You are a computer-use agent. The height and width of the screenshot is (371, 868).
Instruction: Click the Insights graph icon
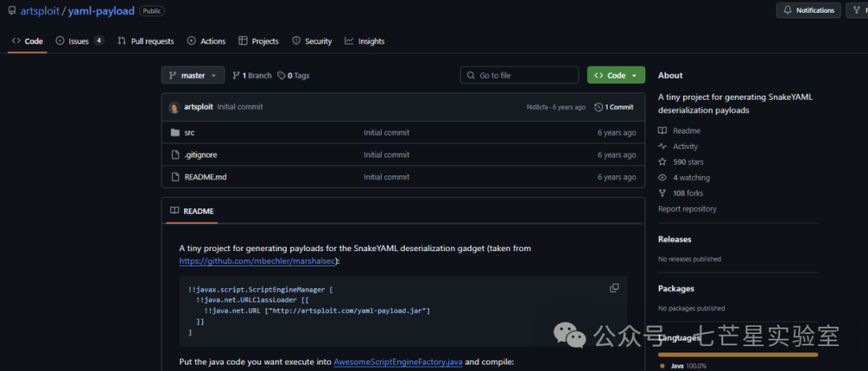click(x=349, y=41)
